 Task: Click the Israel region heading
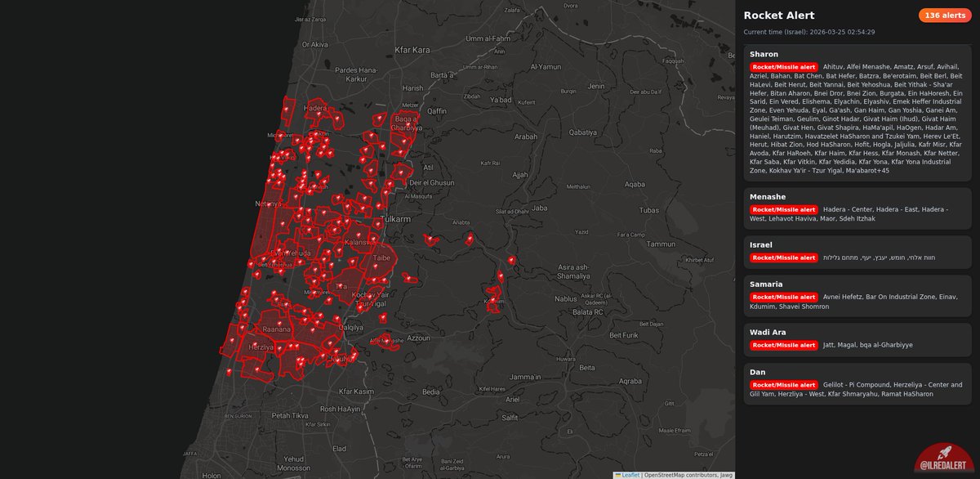[x=761, y=245]
